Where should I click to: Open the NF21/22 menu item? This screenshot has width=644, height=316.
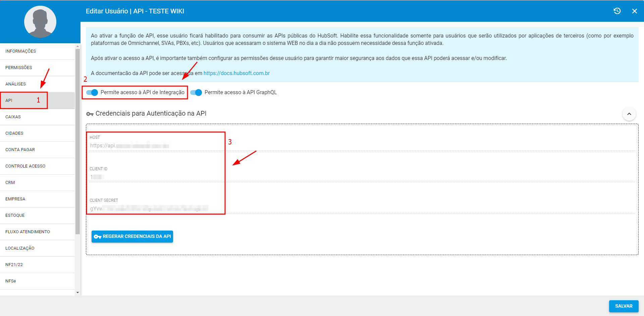[37, 265]
